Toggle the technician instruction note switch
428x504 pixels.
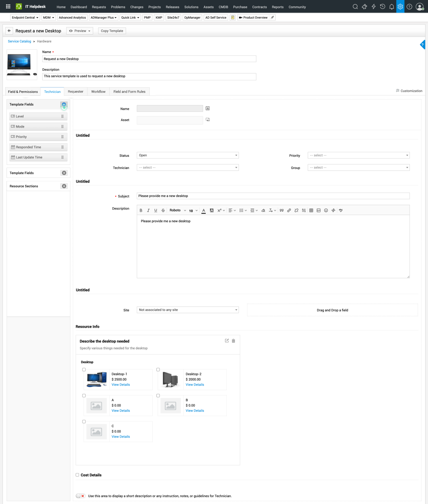pyautogui.click(x=80, y=496)
